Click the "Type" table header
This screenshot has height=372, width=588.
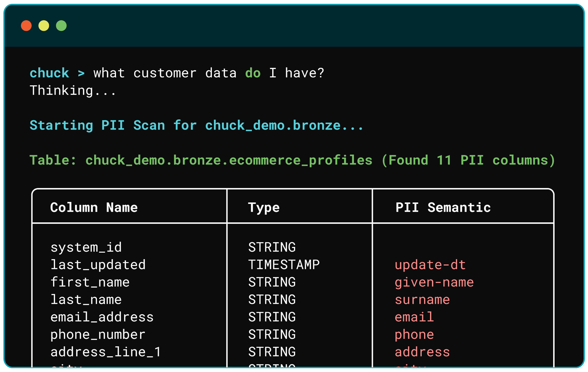pyautogui.click(x=264, y=208)
